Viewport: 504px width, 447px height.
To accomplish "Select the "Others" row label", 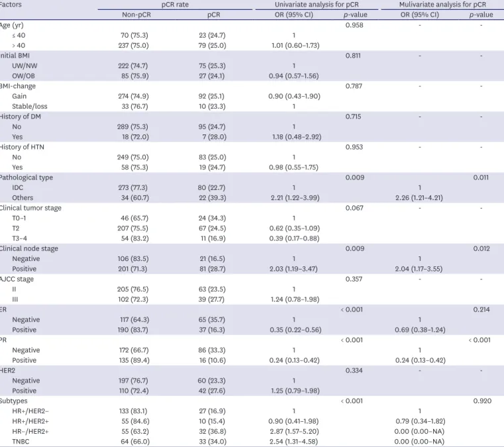I will [23, 198].
